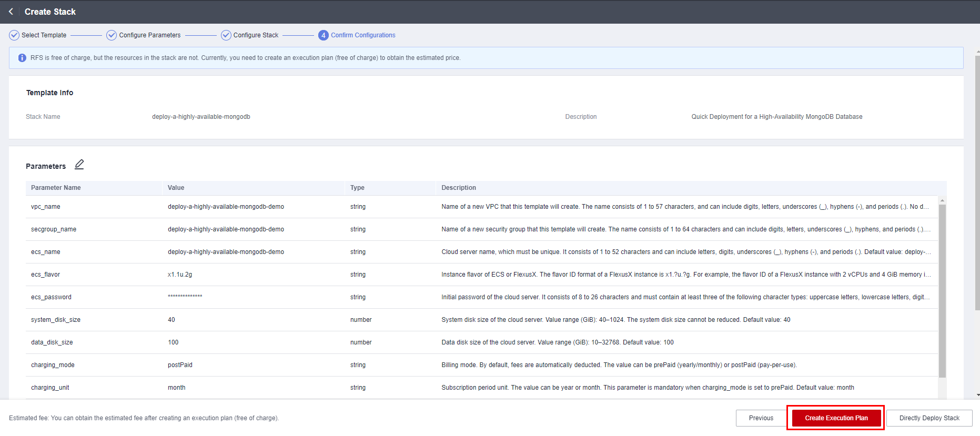Click the ecs_flavor value x1.1u.2g
The image size is (980, 436).
[180, 275]
